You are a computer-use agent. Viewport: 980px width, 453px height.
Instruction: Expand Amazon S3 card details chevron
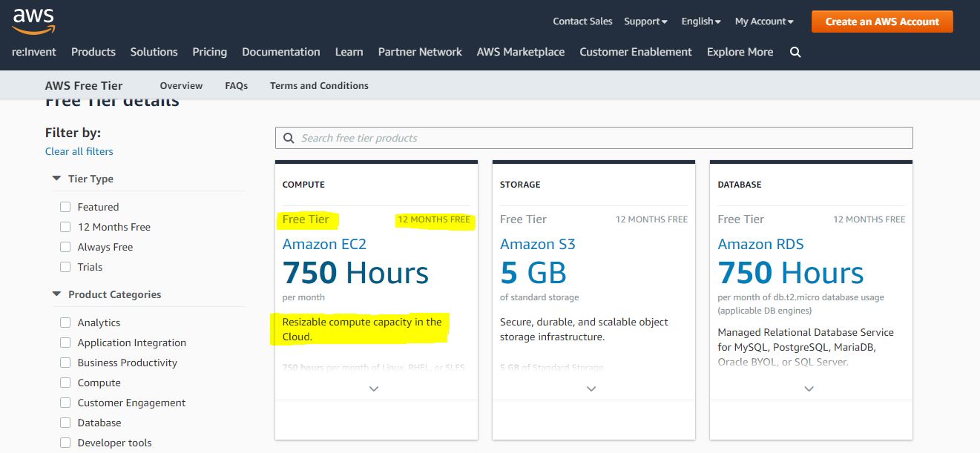[x=591, y=388]
